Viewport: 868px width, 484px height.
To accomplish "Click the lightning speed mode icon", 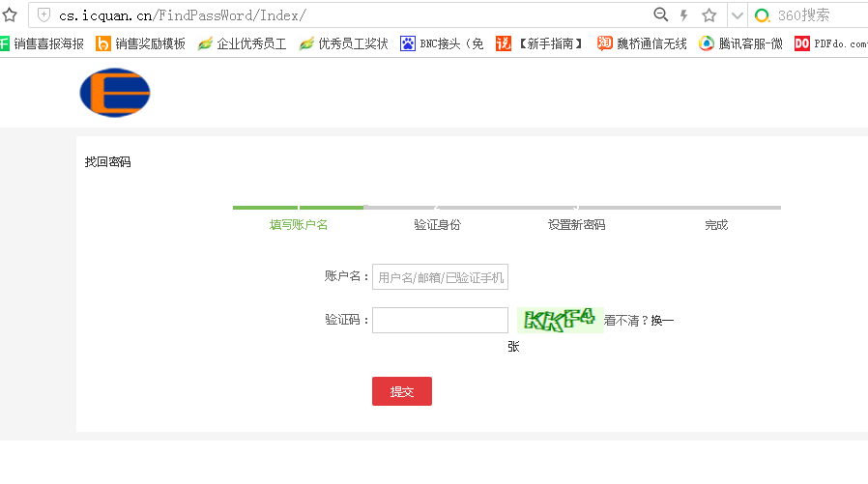I will (684, 15).
